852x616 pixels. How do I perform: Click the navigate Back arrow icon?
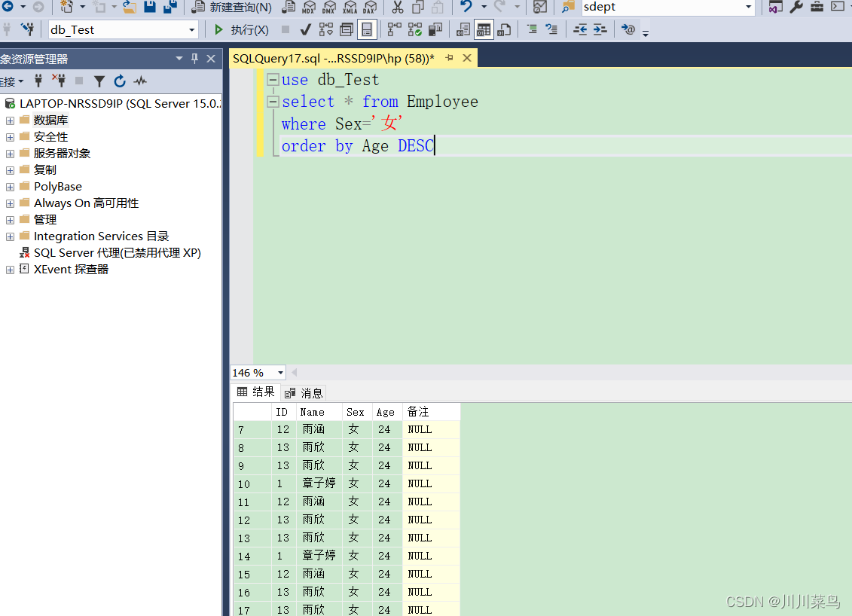[8, 7]
